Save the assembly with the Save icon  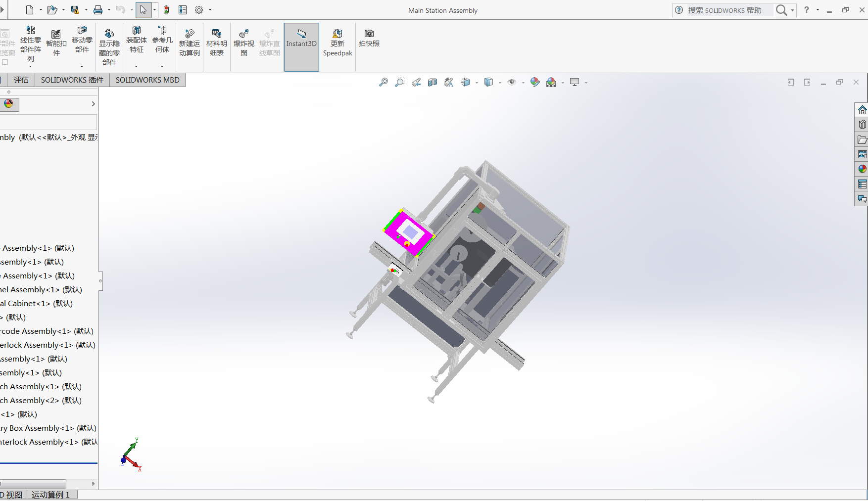pyautogui.click(x=75, y=10)
